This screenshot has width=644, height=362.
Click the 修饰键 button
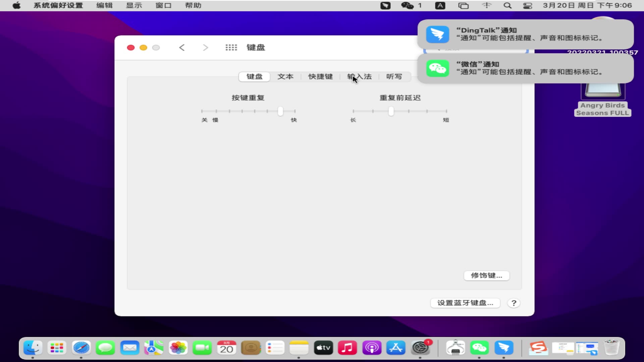[486, 276]
